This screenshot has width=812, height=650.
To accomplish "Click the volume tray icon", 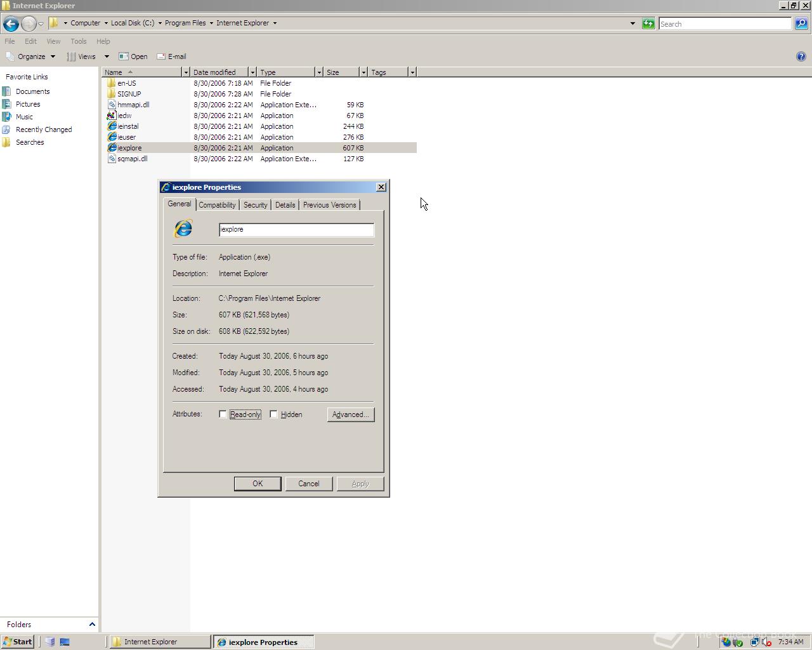I will 766,642.
